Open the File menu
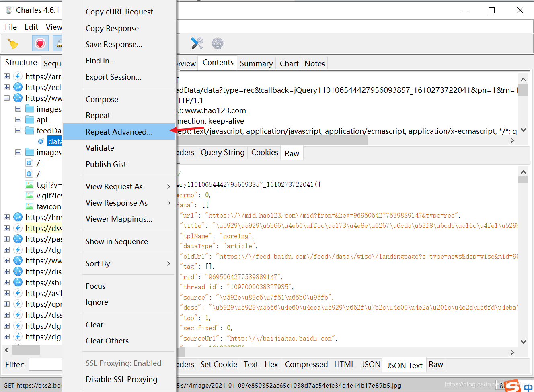 click(11, 27)
